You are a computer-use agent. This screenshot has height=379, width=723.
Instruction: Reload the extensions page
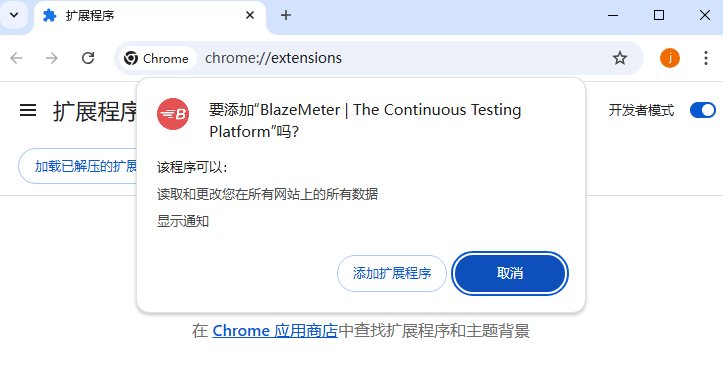click(88, 58)
